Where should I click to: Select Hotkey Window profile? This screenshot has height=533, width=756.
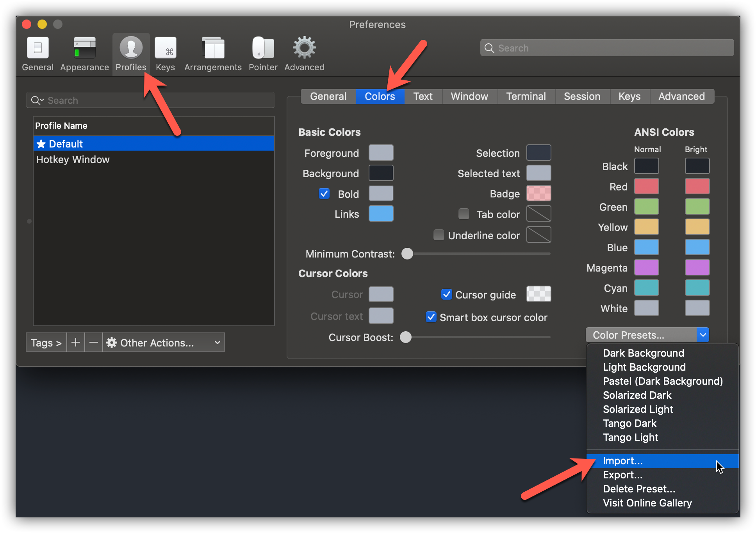[x=73, y=160]
